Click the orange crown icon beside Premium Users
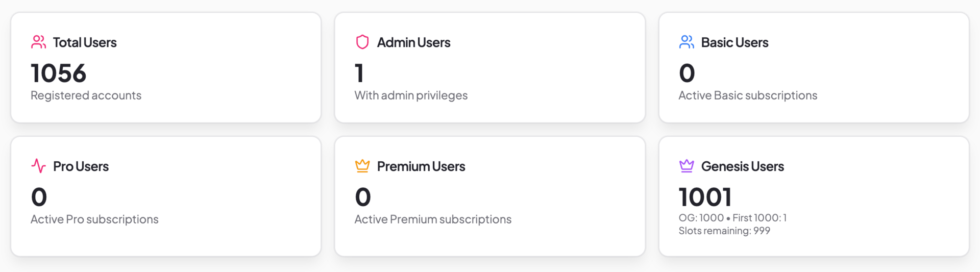This screenshot has width=980, height=272. 362,166
